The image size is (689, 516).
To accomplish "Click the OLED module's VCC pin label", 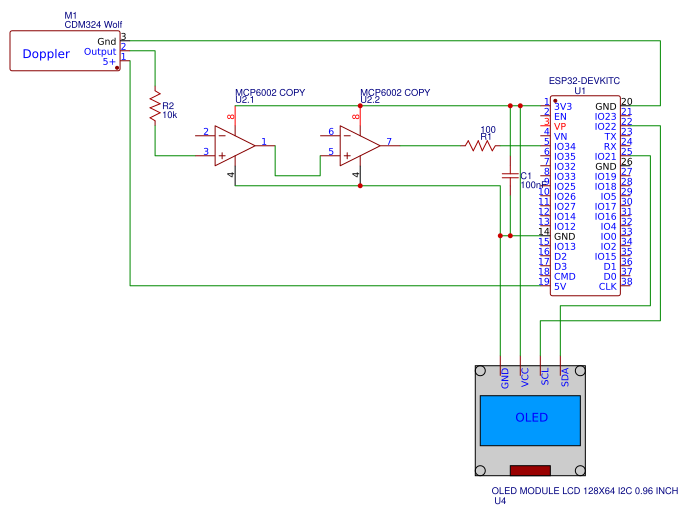I will (525, 377).
